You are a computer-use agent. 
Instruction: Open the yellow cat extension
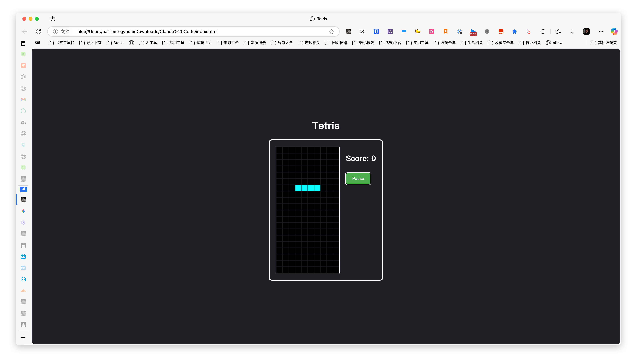pyautogui.click(x=418, y=32)
